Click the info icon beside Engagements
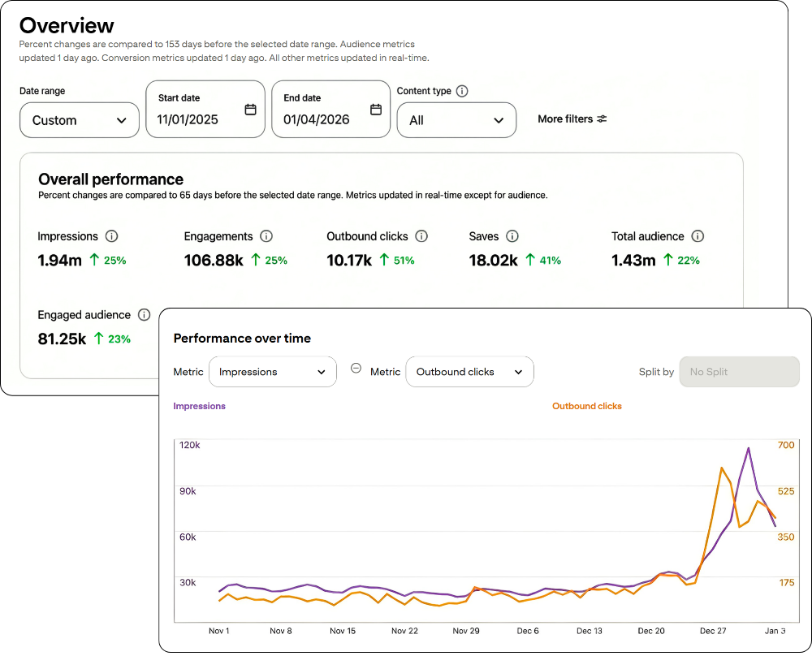The width and height of the screenshot is (812, 656). click(x=266, y=236)
